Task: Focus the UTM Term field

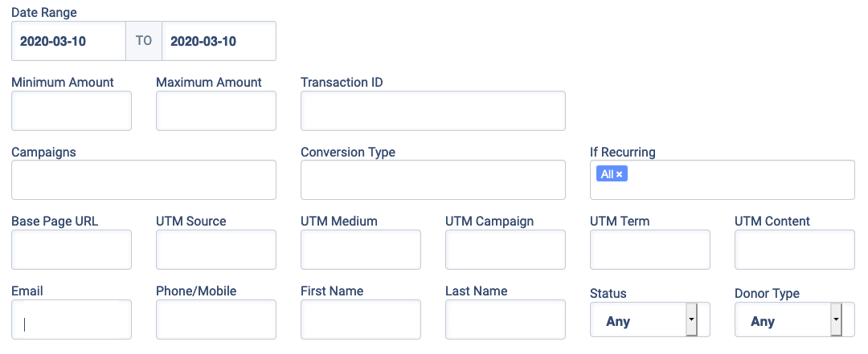Action: [650, 250]
